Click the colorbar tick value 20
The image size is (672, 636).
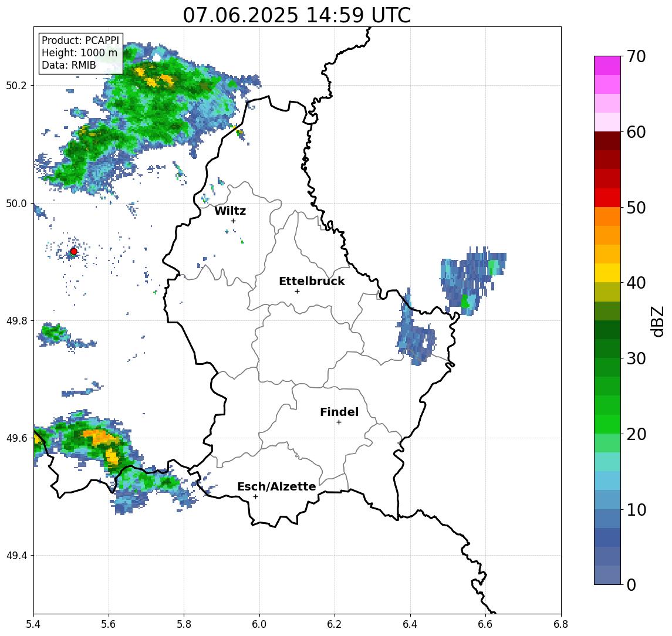tap(636, 434)
